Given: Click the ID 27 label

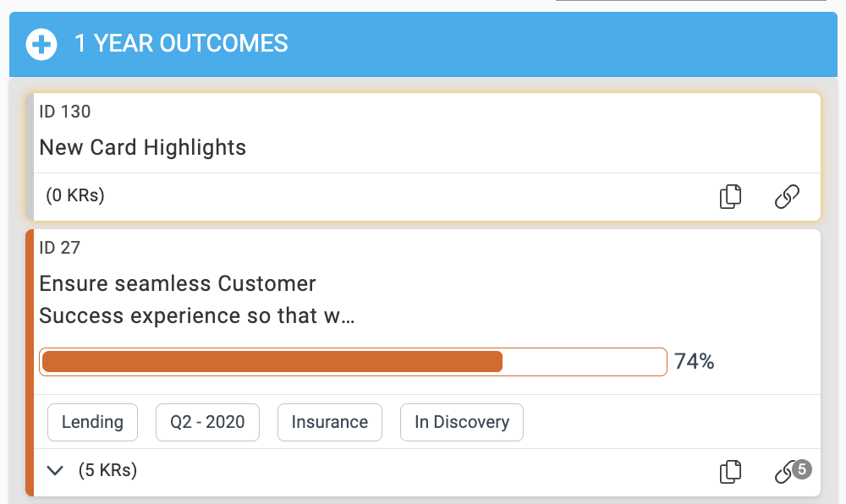Looking at the screenshot, I should 59,248.
